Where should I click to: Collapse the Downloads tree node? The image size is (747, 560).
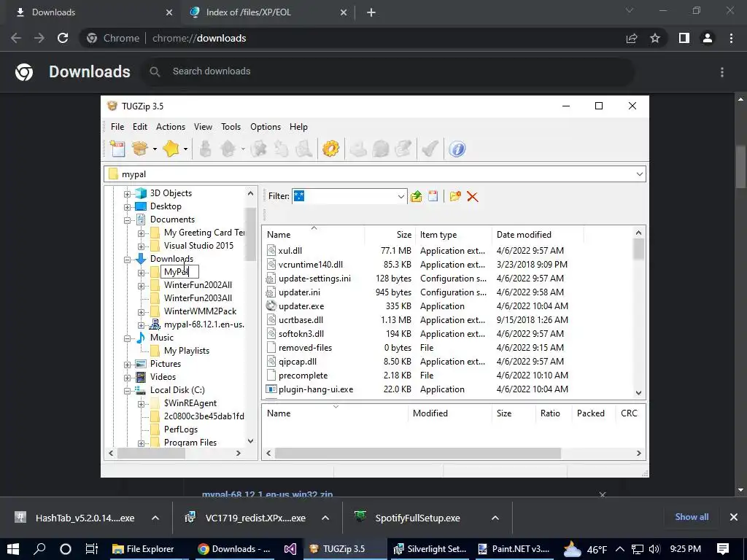[127, 260]
